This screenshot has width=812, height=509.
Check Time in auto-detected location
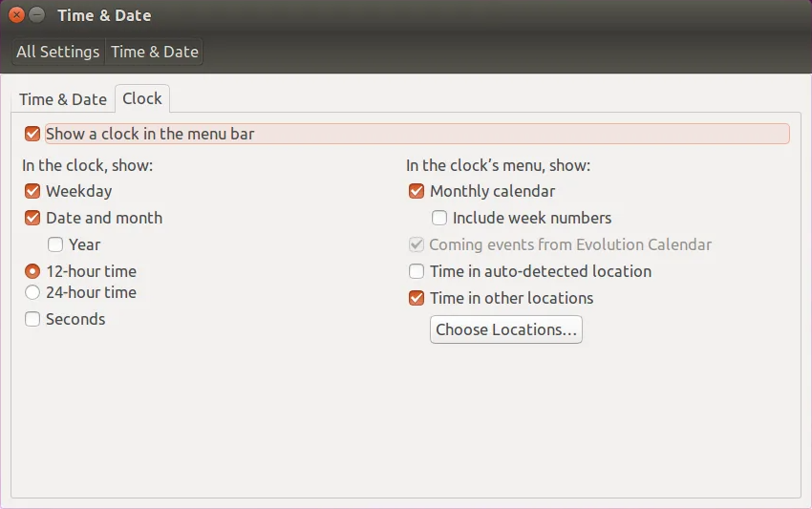point(417,271)
